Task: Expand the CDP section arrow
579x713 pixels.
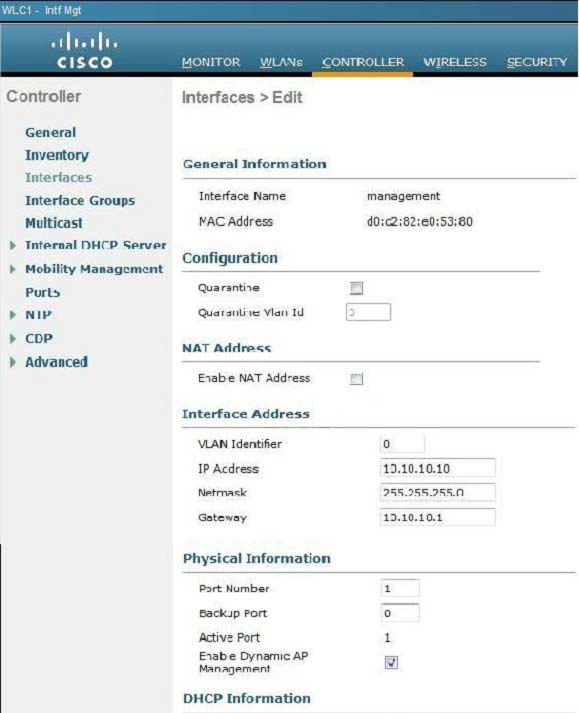Action: pos(13,338)
